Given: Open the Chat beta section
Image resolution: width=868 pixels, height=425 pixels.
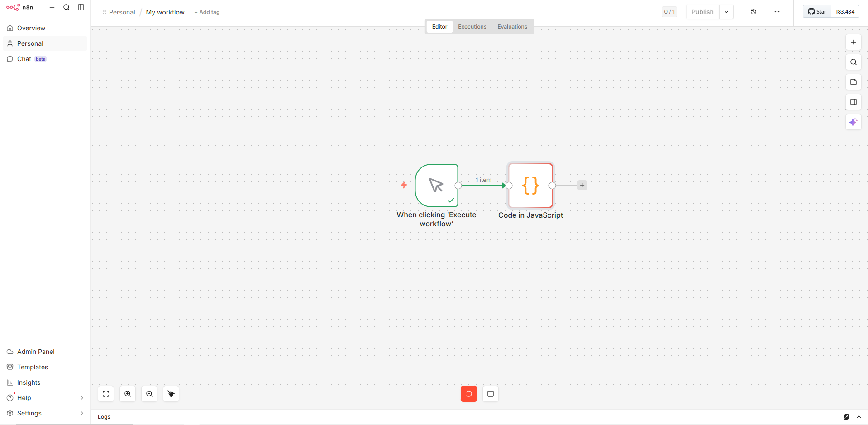Looking at the screenshot, I should click(45, 59).
